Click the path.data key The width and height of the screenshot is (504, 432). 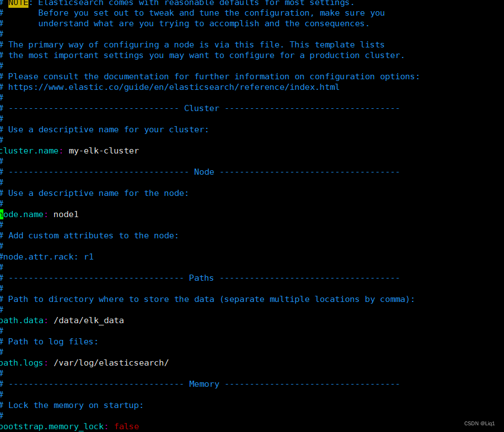click(x=22, y=320)
